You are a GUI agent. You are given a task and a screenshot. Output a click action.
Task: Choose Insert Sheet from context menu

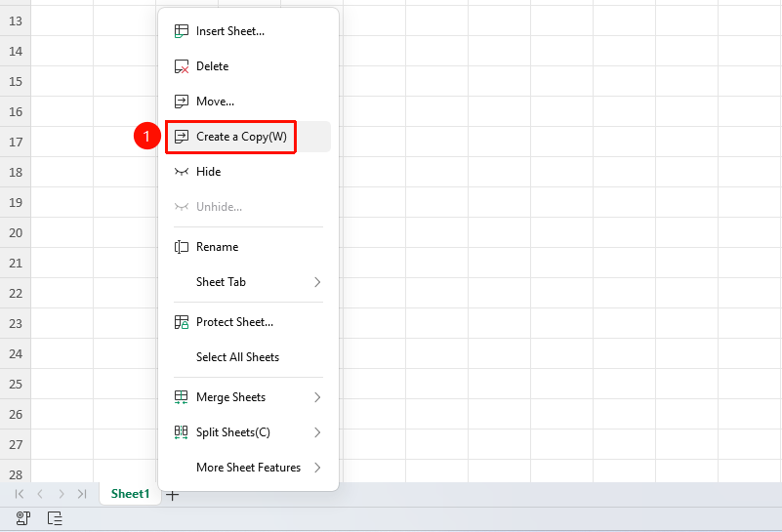pos(248,31)
